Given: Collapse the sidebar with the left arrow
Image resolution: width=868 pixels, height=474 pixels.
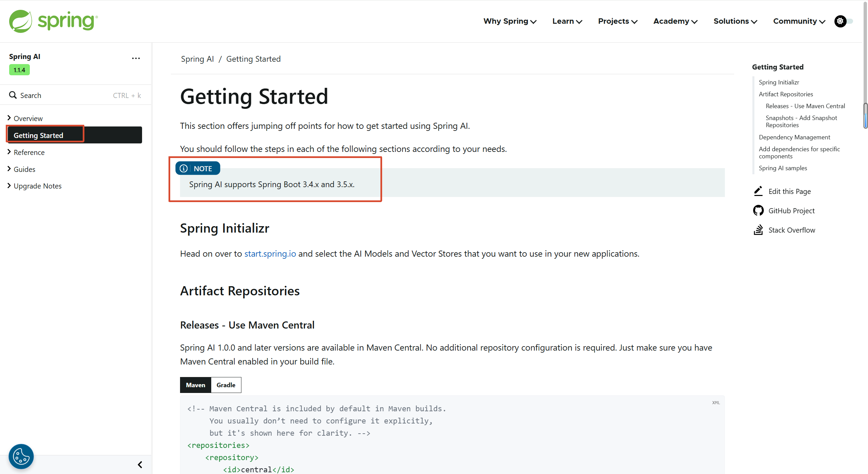Looking at the screenshot, I should tap(140, 465).
